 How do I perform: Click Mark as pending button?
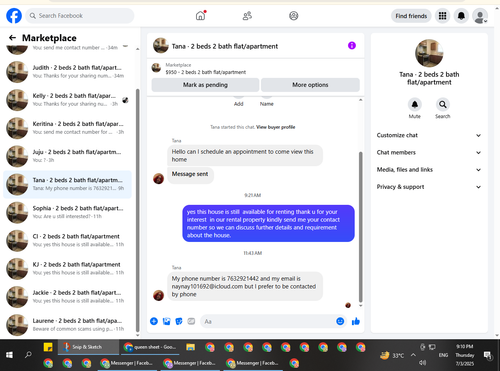pyautogui.click(x=205, y=85)
